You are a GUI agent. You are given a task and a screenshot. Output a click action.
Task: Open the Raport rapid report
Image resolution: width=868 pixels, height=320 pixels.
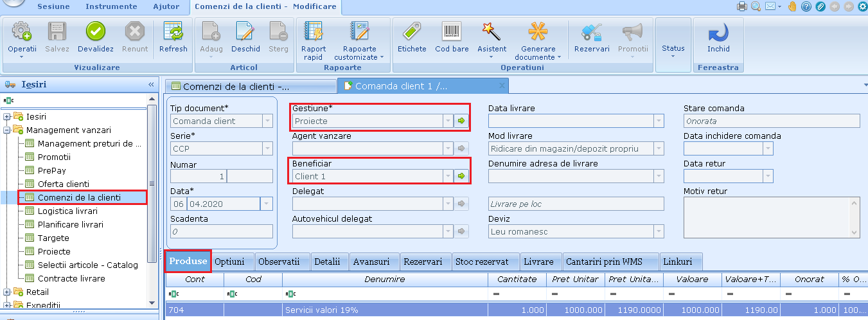tap(314, 31)
